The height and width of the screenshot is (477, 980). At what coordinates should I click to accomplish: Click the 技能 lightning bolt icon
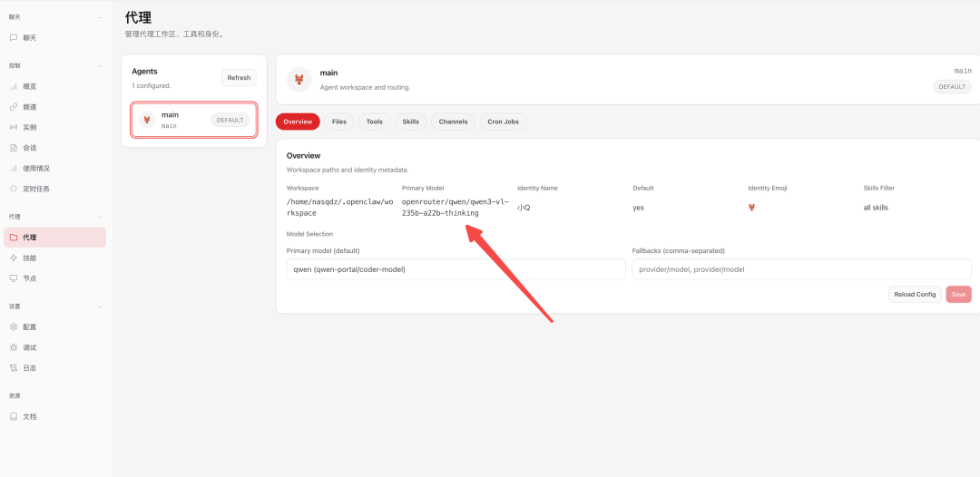coord(14,258)
